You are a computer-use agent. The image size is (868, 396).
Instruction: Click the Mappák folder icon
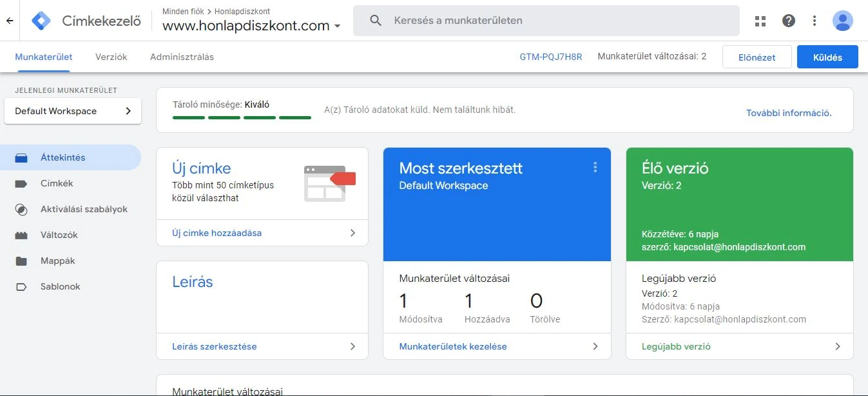pos(21,261)
